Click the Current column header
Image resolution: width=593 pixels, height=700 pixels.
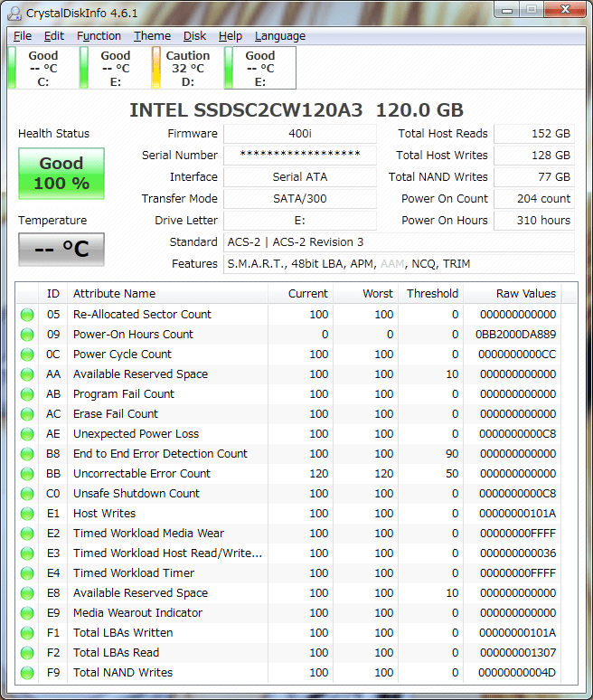pos(300,293)
